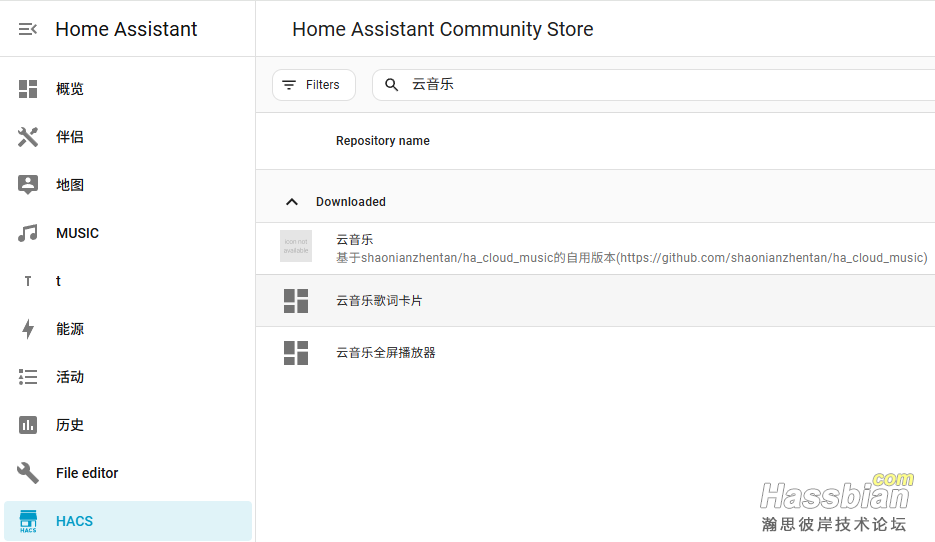Collapse the Downloaded group chevron
This screenshot has width=935, height=542.
[x=292, y=202]
